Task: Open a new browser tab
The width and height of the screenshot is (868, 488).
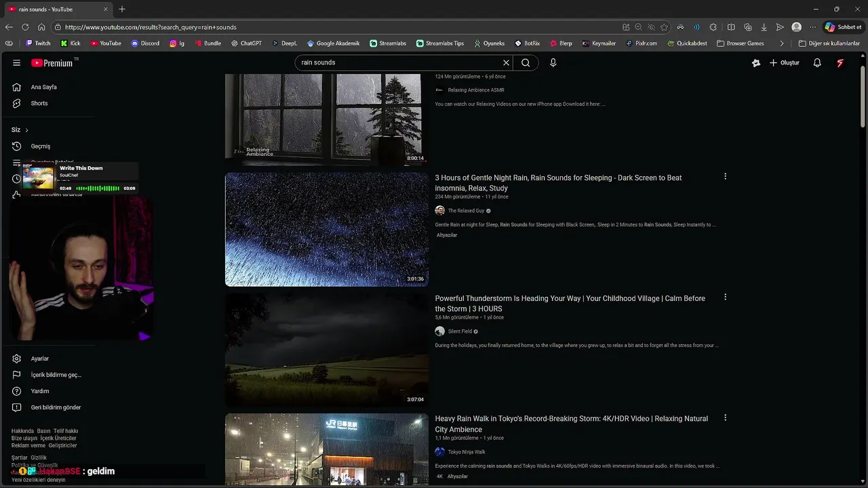Action: coord(122,9)
